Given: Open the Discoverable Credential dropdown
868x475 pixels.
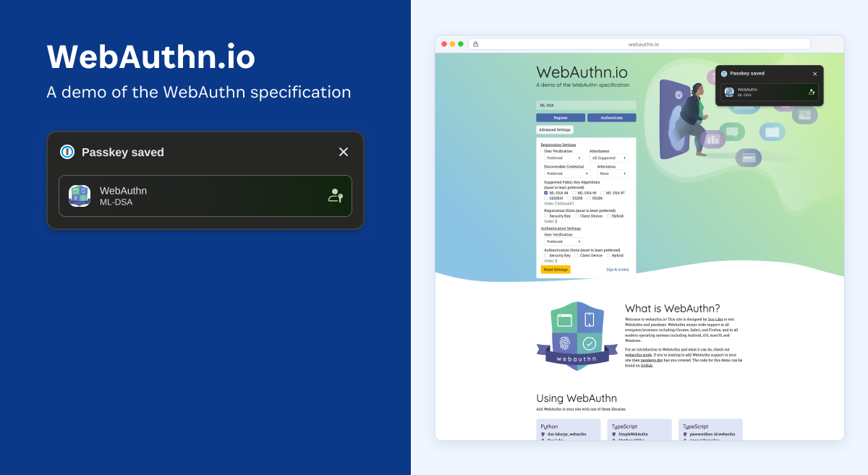Looking at the screenshot, I should 567,174.
